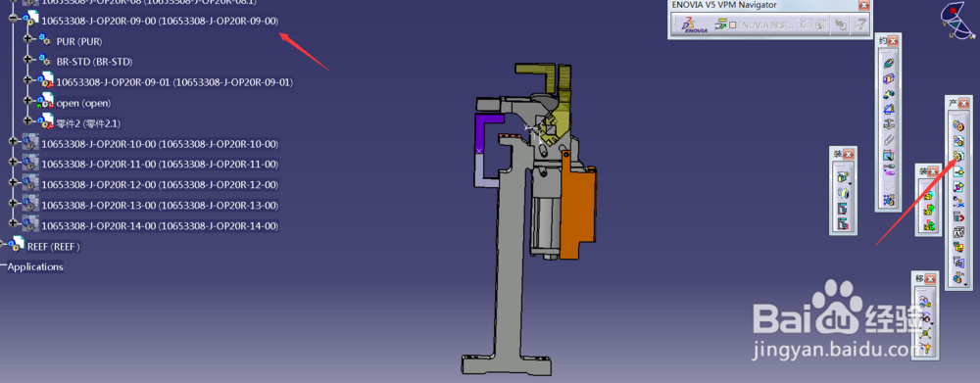The width and height of the screenshot is (980, 383).
Task: Close the 移 move toolbar
Action: pyautogui.click(x=930, y=279)
